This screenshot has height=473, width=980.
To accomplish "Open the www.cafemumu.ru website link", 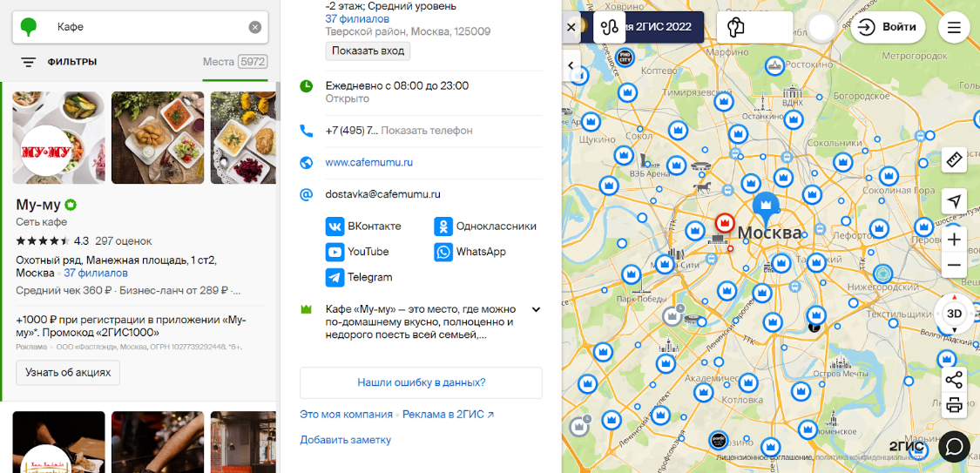I will (368, 162).
